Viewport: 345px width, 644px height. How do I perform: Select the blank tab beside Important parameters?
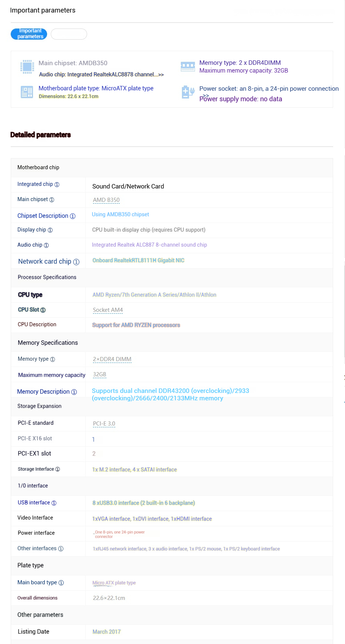point(69,34)
